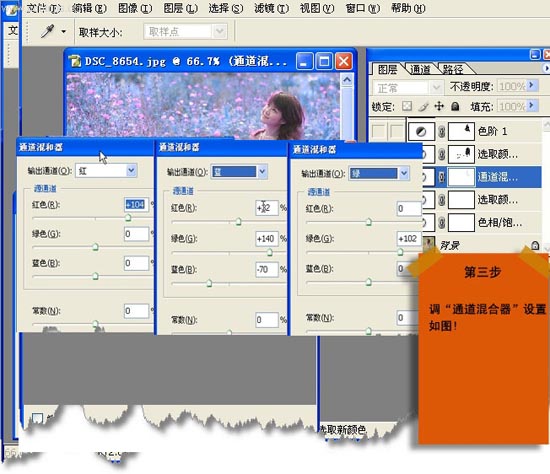Open the 帮助 (Help) menu
Viewport: 550px width, 474px height.
click(408, 8)
